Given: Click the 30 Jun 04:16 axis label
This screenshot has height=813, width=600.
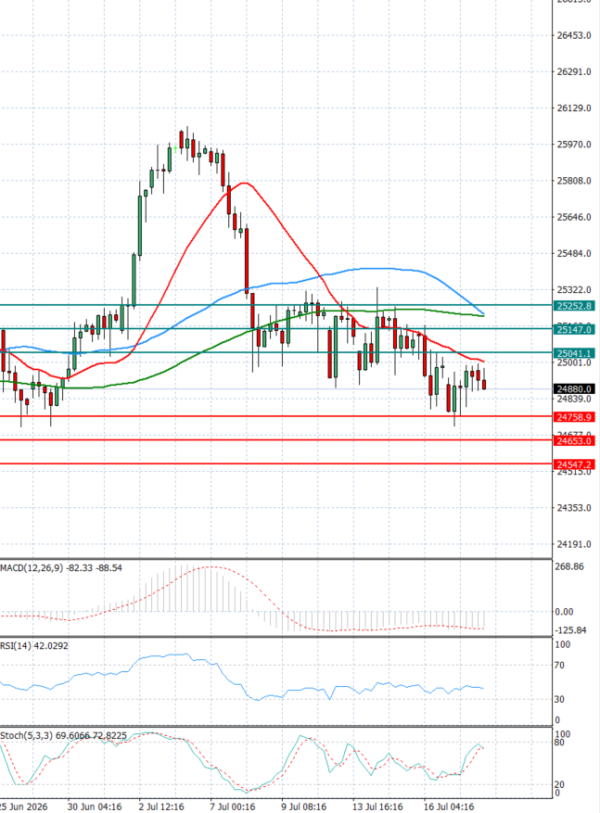Looking at the screenshot, I should point(95,806).
